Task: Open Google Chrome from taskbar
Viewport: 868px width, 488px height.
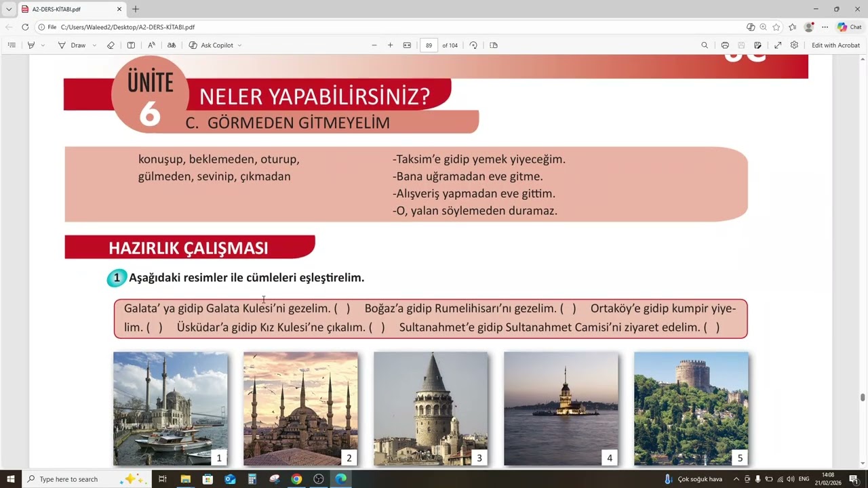Action: (x=296, y=479)
